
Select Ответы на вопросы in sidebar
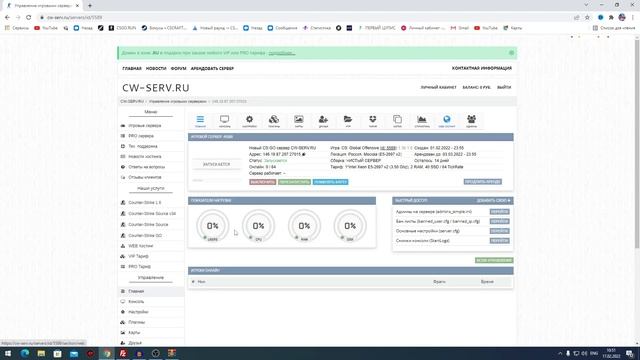click(147, 167)
